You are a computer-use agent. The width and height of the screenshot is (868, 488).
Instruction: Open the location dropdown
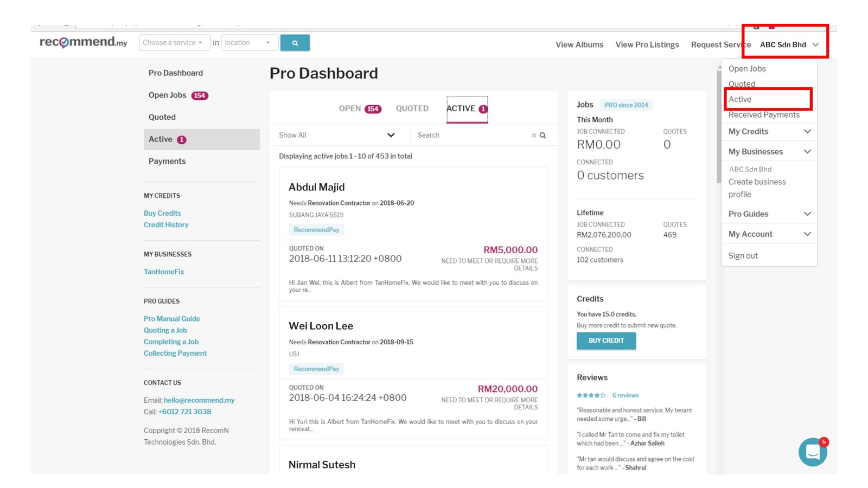[250, 43]
